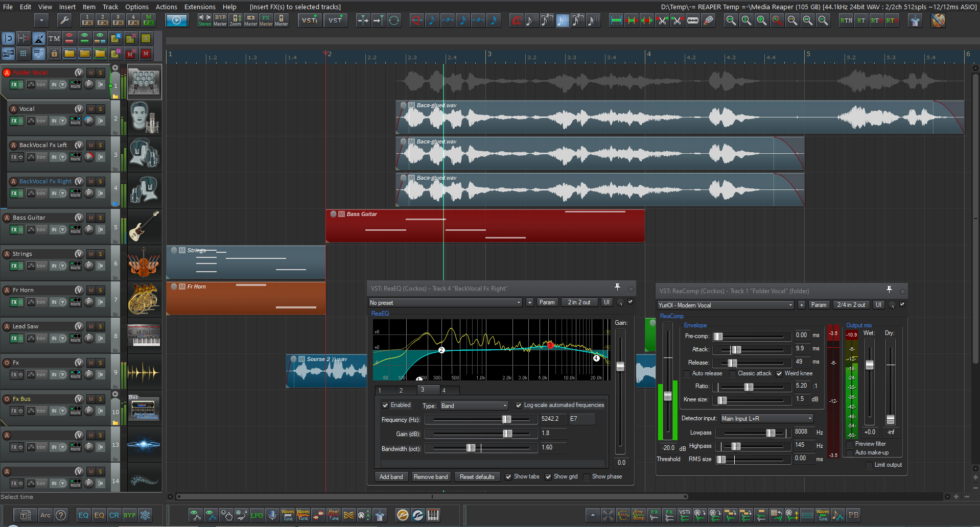Click the ReaComp Ratio slider handle
980x527 pixels.
pos(749,387)
